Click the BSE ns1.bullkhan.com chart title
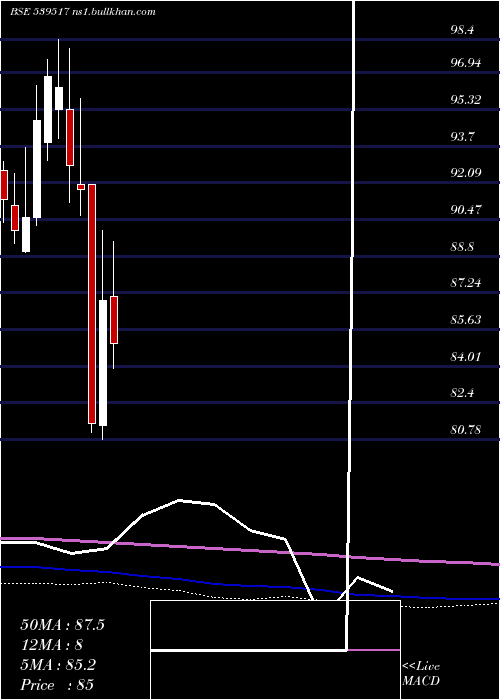500x700 pixels. point(83,12)
